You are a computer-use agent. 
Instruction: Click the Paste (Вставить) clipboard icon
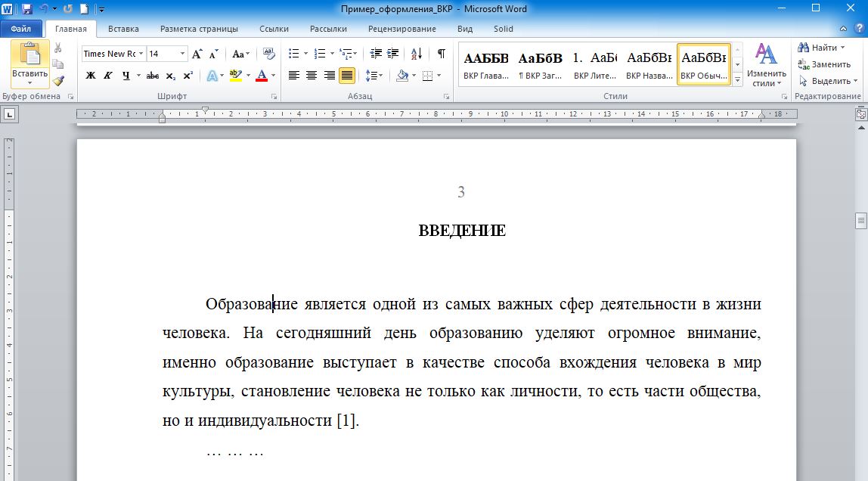point(30,54)
